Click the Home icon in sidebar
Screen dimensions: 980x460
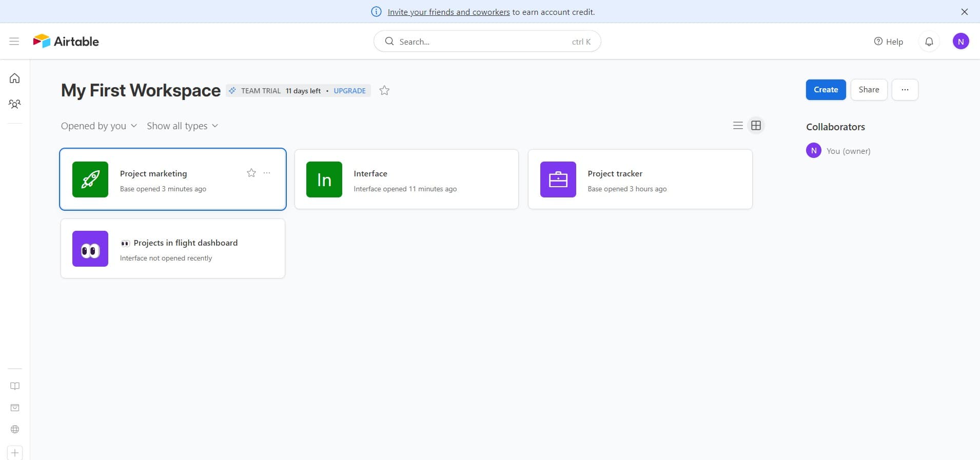pos(15,78)
